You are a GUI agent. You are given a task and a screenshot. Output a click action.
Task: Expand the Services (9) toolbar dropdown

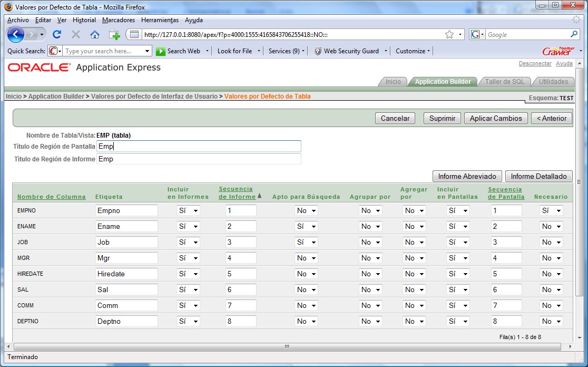tap(303, 51)
